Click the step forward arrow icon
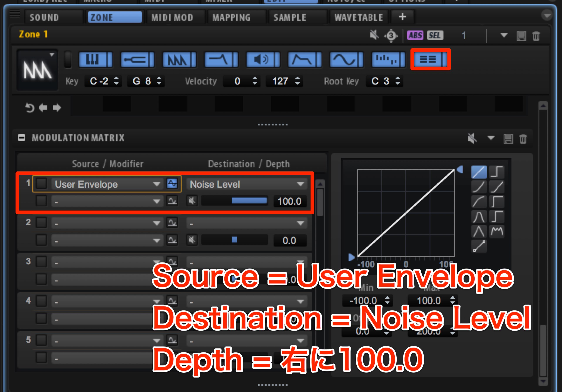562x392 pixels. [x=57, y=108]
